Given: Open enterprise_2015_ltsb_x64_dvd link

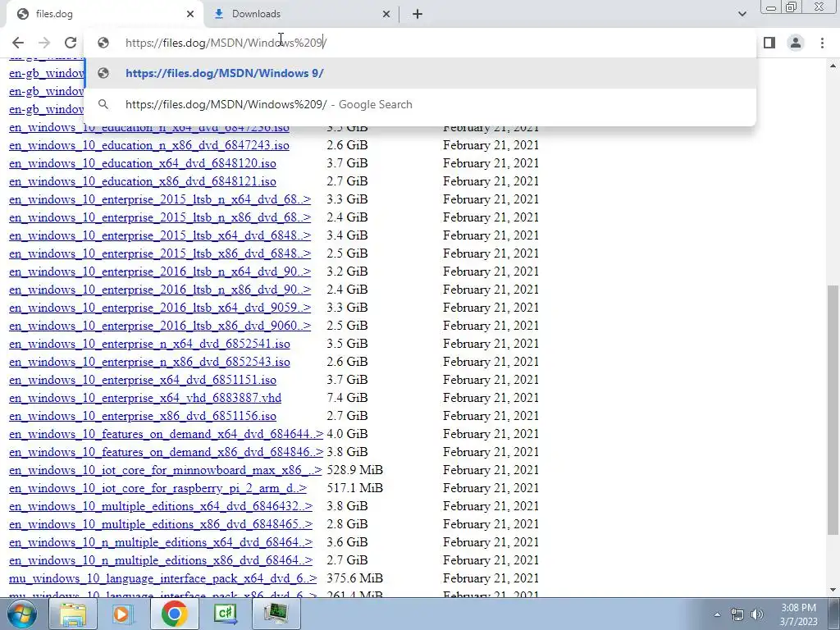Looking at the screenshot, I should pyautogui.click(x=160, y=235).
